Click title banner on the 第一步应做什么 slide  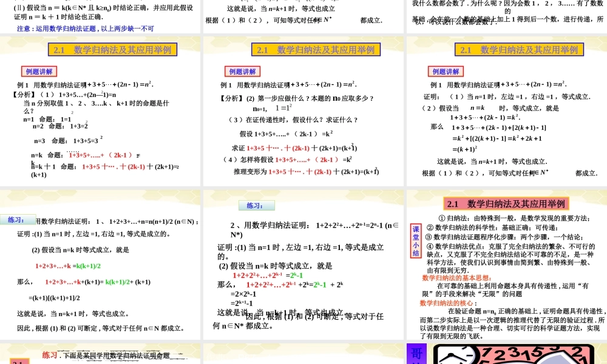click(x=316, y=50)
